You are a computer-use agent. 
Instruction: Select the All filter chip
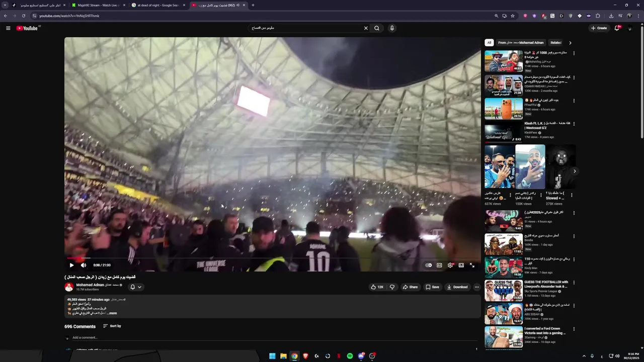click(489, 43)
